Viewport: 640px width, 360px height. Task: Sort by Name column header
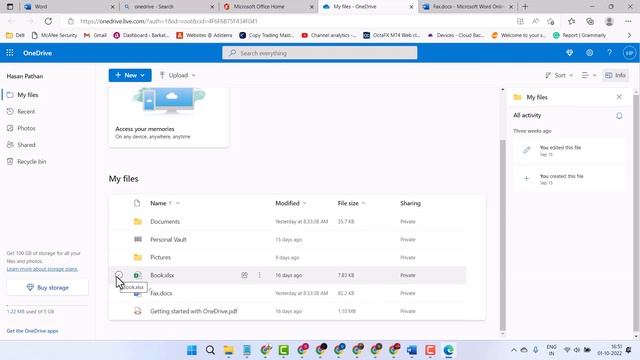click(158, 203)
